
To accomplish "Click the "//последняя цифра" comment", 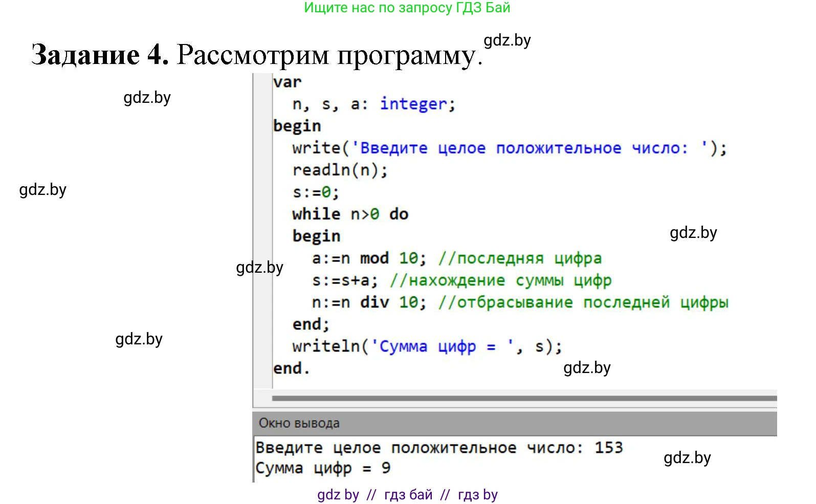I will coord(520,258).
